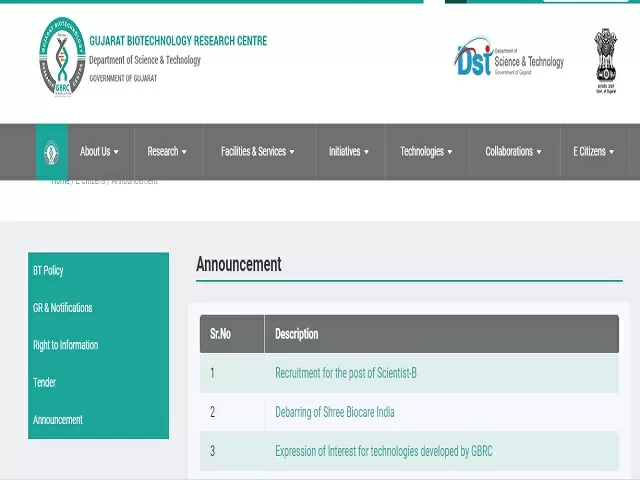Expand the Technologies menu
The image size is (640, 480).
tap(426, 152)
